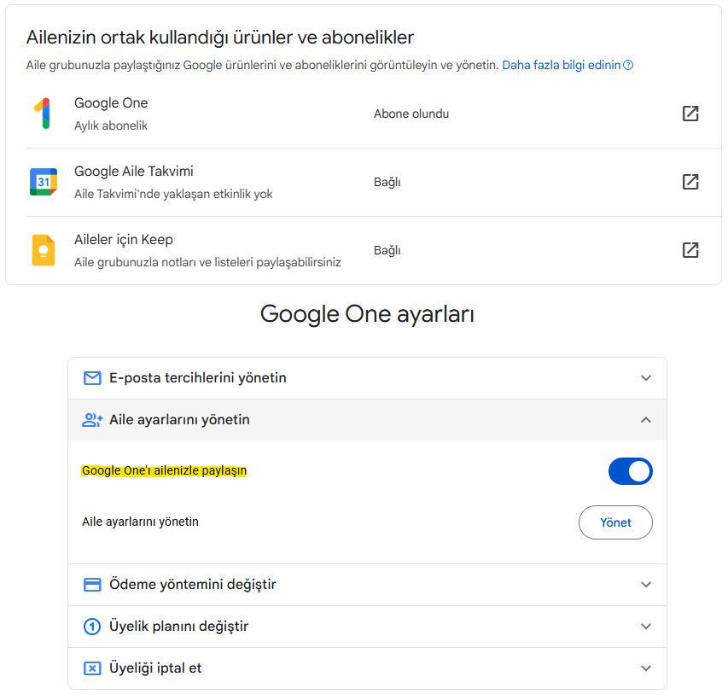Click the credit card payment icon
This screenshot has height=700, width=728.
coord(92,585)
